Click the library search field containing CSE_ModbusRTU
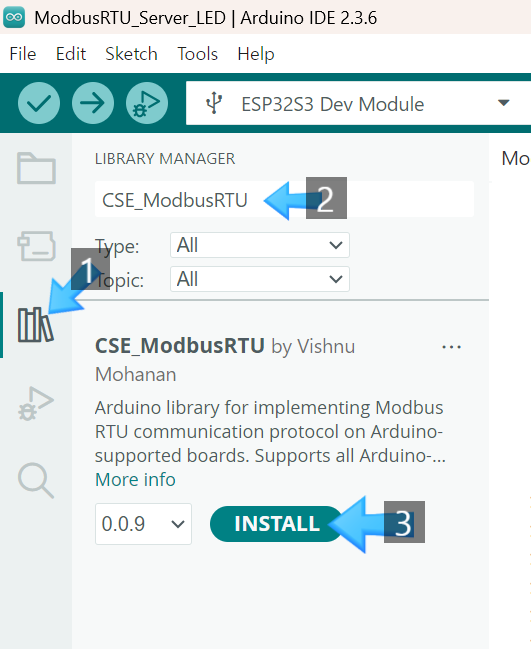Screen dimensions: 531x649 (x=284, y=199)
